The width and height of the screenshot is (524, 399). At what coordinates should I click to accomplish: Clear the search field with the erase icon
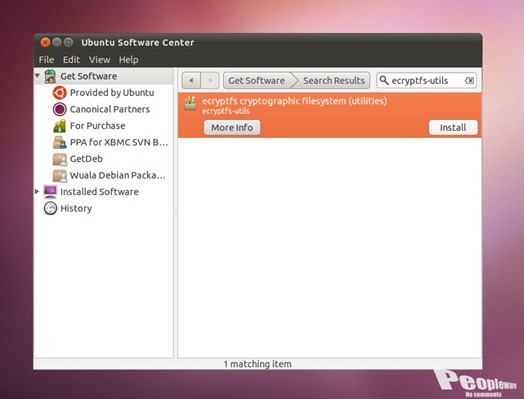click(x=469, y=81)
